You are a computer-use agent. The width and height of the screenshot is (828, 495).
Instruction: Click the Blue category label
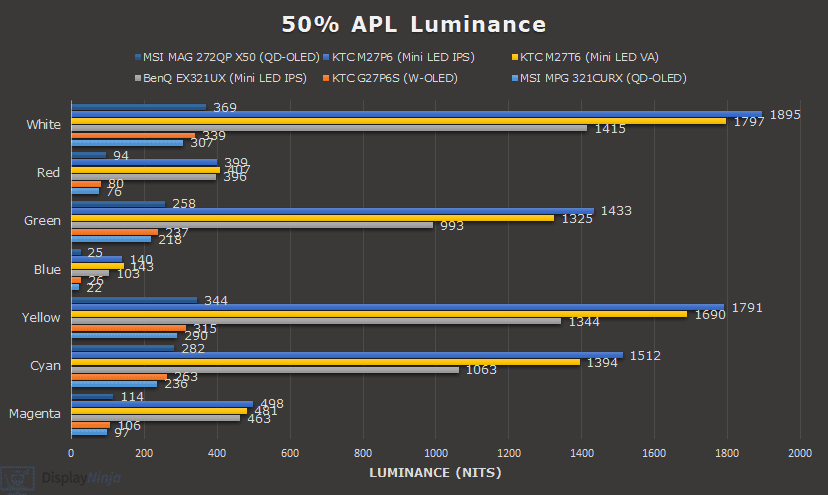pos(47,269)
